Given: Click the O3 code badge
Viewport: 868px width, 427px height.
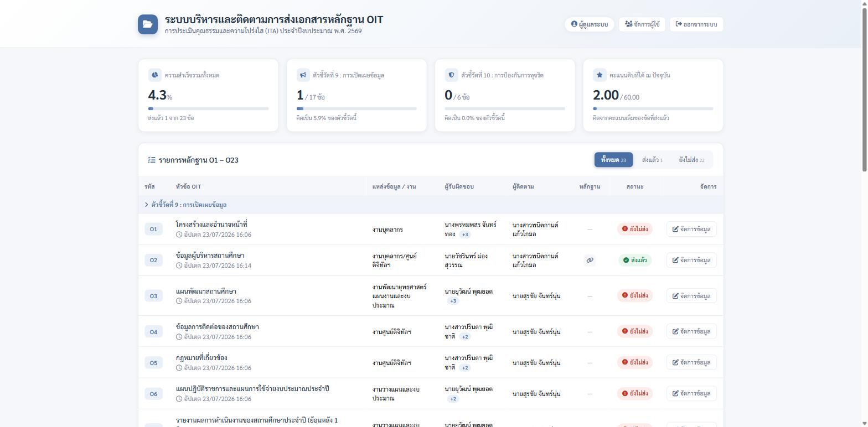Looking at the screenshot, I should (153, 296).
